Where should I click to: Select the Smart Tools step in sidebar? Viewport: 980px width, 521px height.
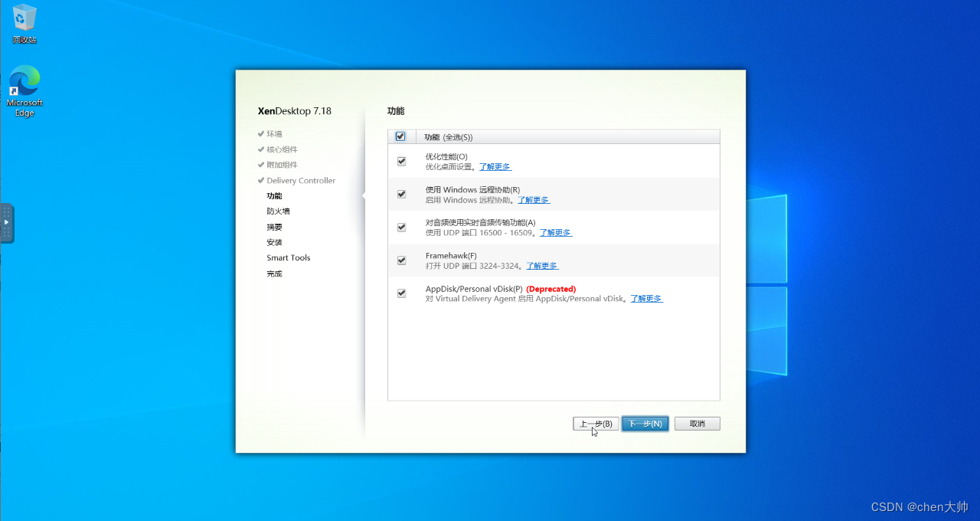pos(289,257)
